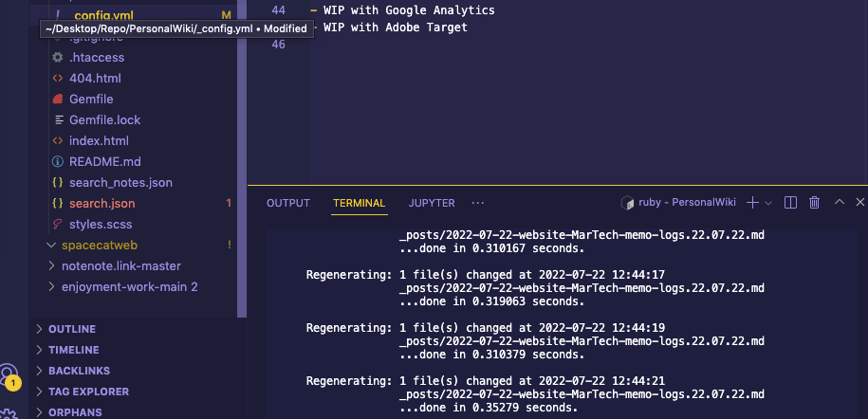Screen dimensions: 868x419
Task: Maximize the panel with the up chevron
Action: click(840, 203)
